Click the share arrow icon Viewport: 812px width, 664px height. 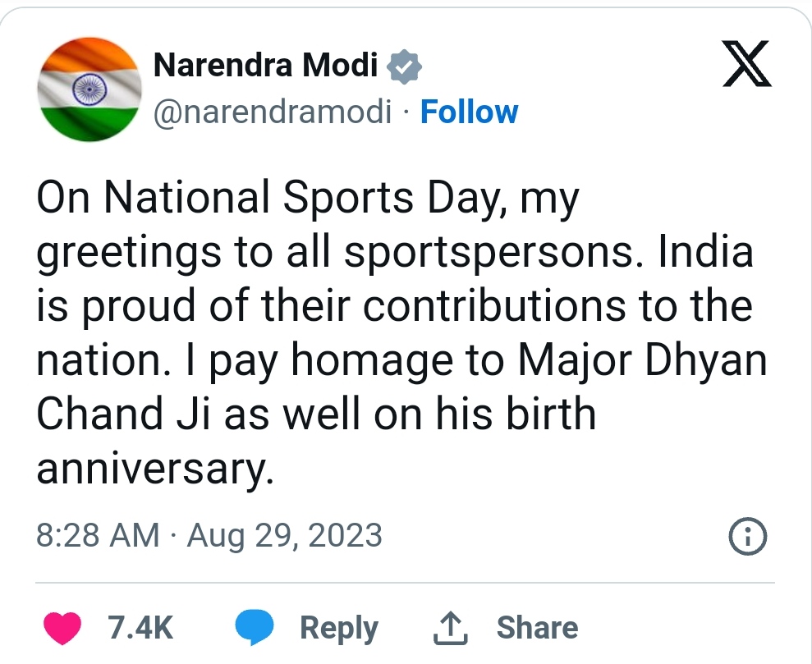click(x=450, y=628)
